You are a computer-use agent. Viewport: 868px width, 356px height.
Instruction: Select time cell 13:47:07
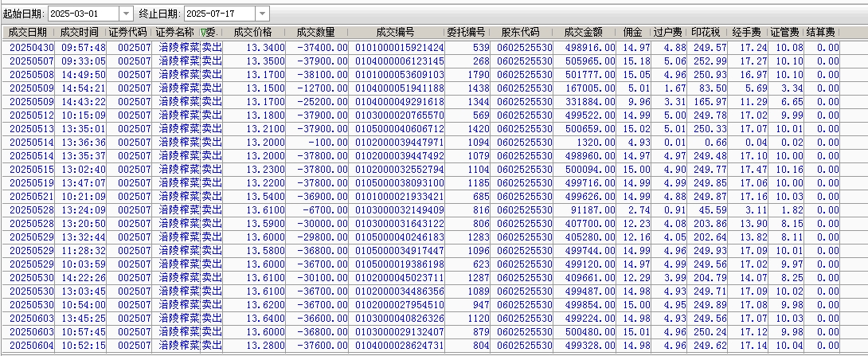(84, 182)
